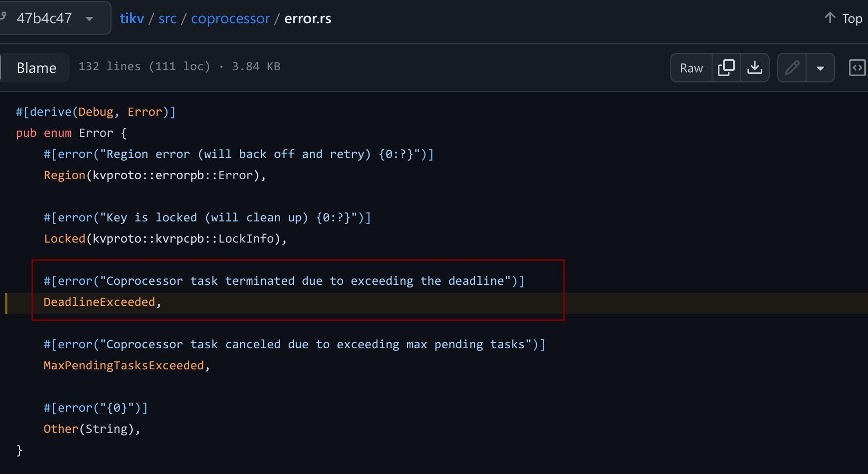The width and height of the screenshot is (868, 474).
Task: Copy the raw file contents
Action: [x=726, y=68]
